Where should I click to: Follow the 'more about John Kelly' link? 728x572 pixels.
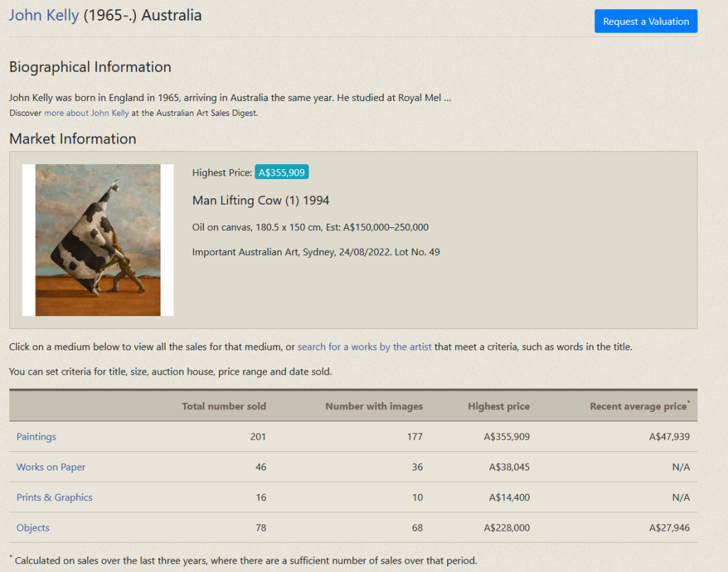[x=86, y=113]
